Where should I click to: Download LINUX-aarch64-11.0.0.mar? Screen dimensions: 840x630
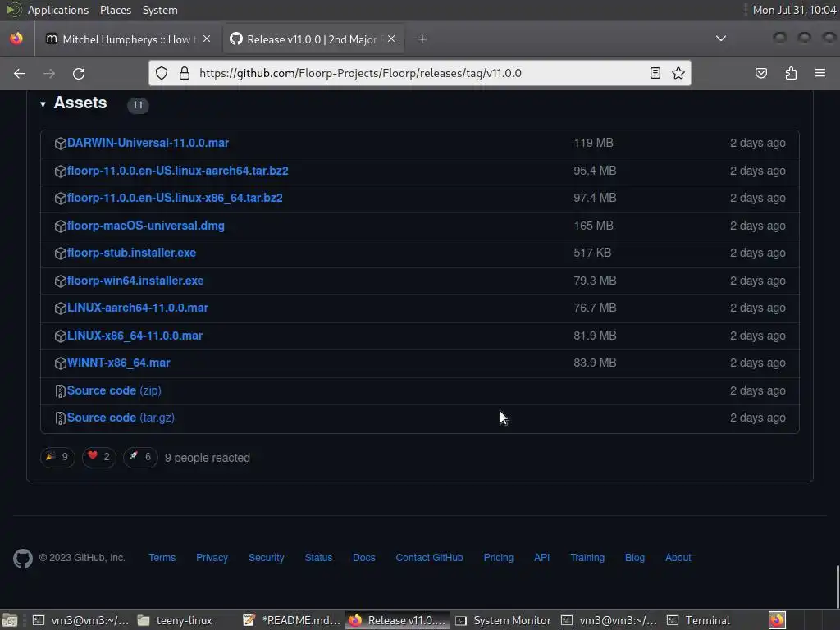point(138,308)
